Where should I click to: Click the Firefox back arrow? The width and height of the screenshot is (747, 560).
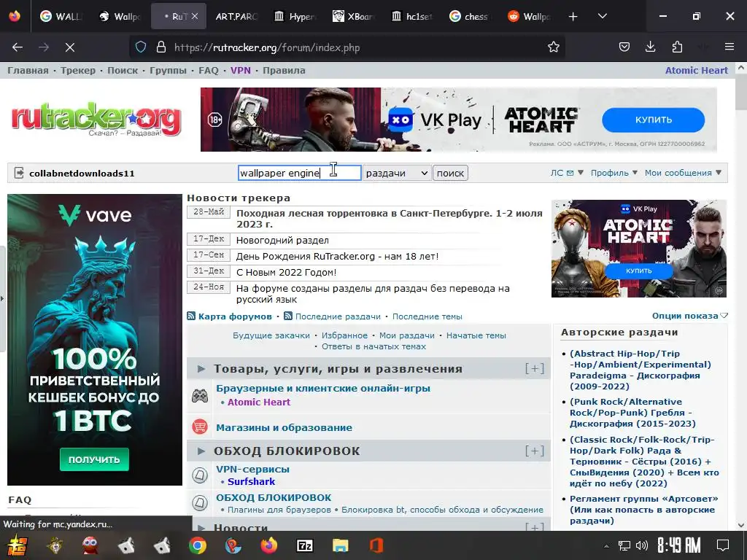[18, 47]
